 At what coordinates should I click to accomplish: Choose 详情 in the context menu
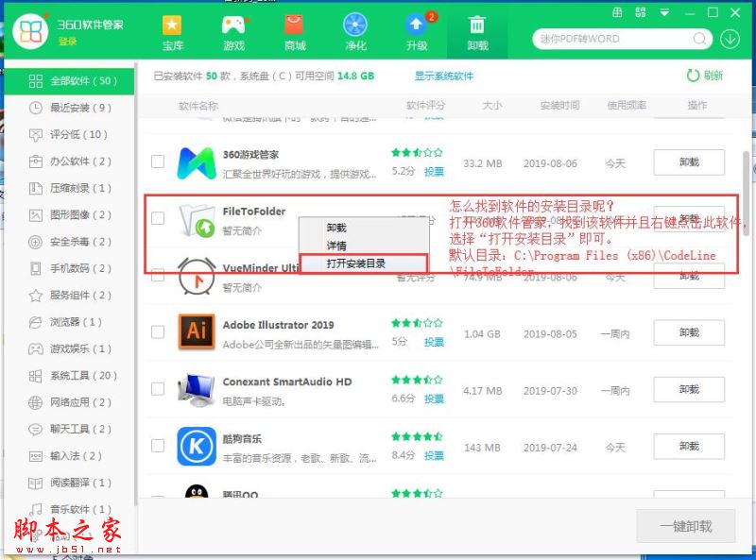(x=365, y=246)
